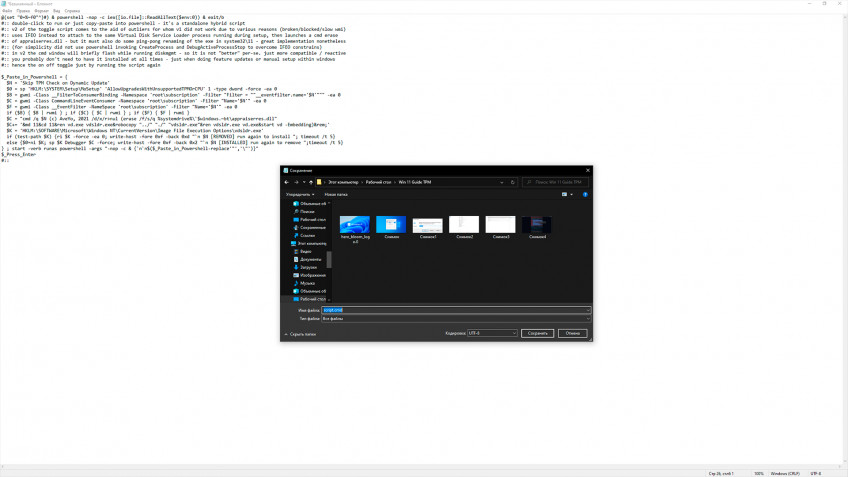Open the Файл menu in Notepad

pyautogui.click(x=6, y=10)
